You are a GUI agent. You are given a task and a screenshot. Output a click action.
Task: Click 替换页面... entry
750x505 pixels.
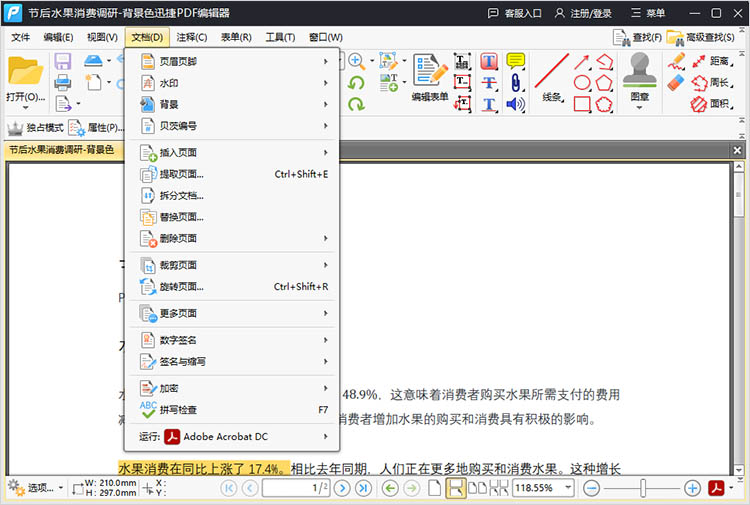click(232, 217)
